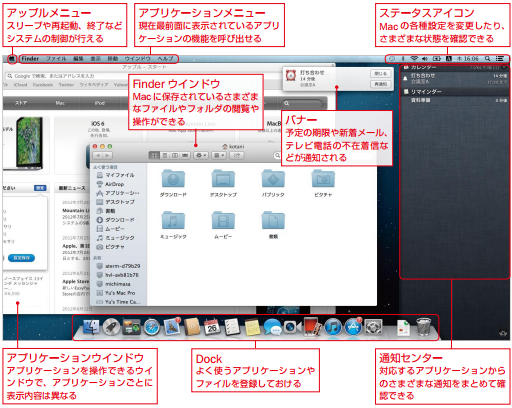Select the Mac tab on Apple page
Viewport: 512px width, 408px height.
coord(60,103)
